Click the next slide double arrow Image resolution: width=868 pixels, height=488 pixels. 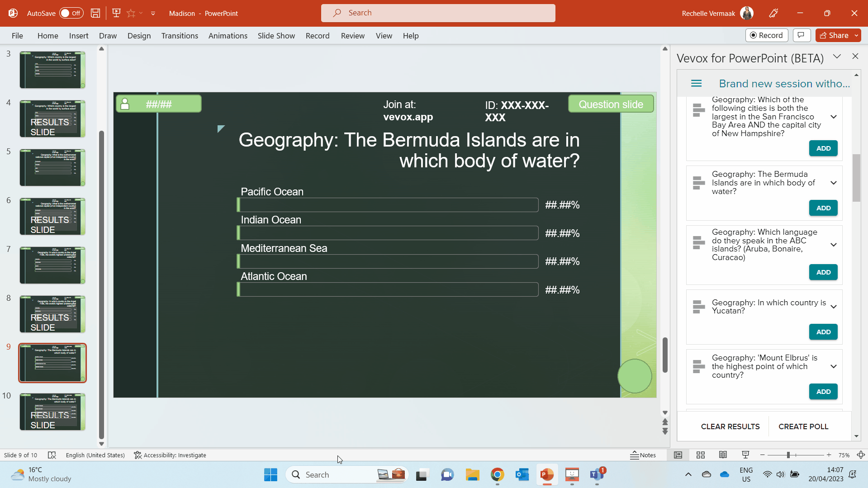[665, 431]
